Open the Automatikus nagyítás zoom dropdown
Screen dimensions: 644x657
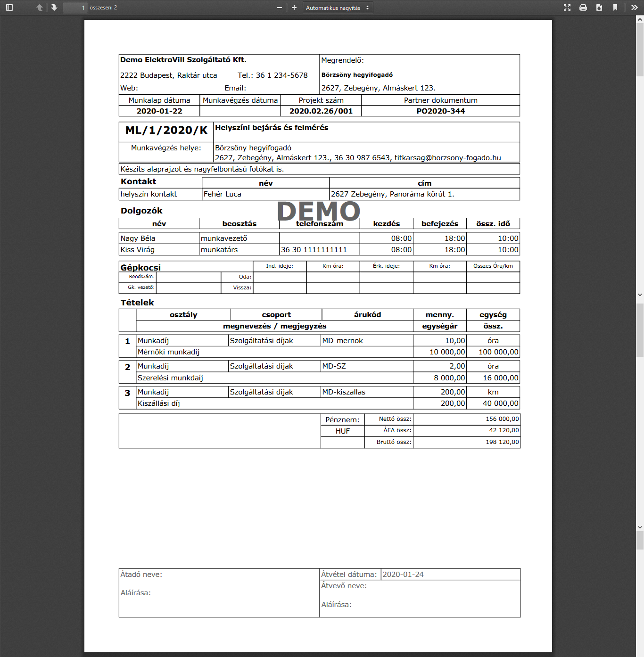338,8
